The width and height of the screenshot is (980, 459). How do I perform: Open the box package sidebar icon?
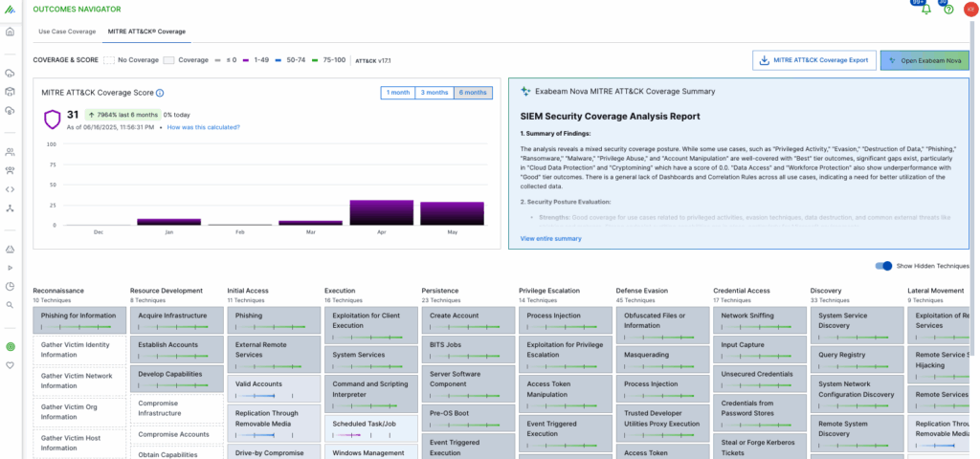(x=10, y=92)
